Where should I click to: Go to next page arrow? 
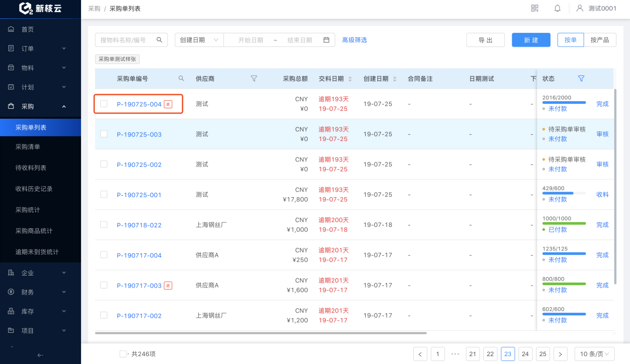point(560,354)
